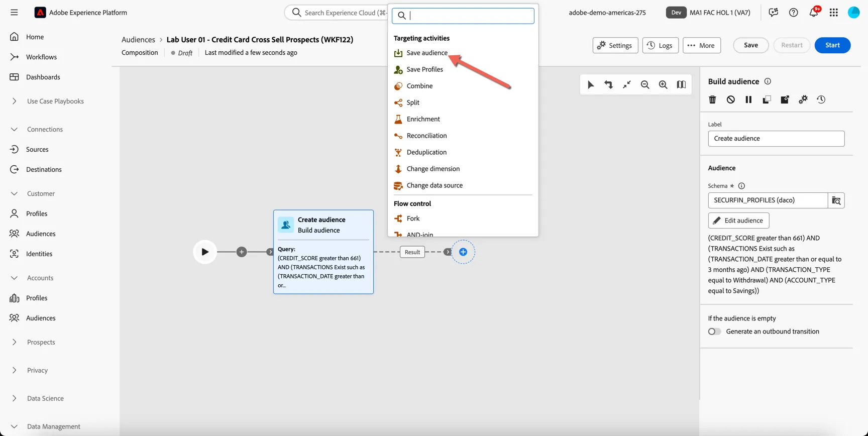This screenshot has height=436, width=868.
Task: Click the blue Start button
Action: (832, 45)
